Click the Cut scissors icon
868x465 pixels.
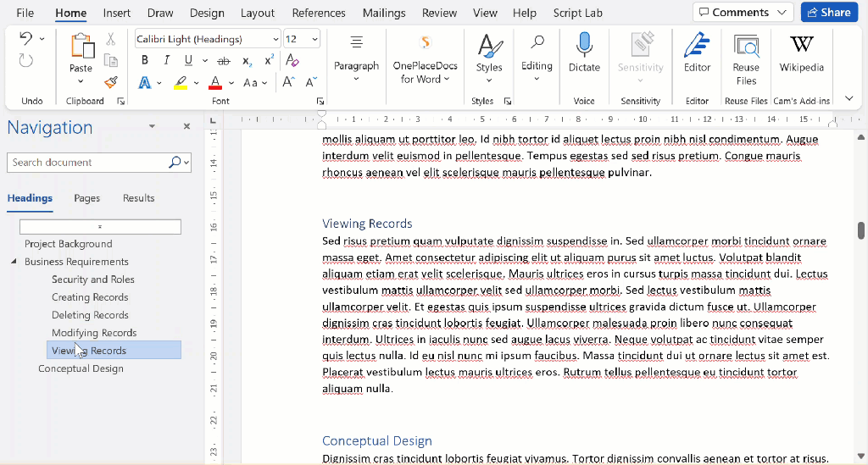coord(110,39)
